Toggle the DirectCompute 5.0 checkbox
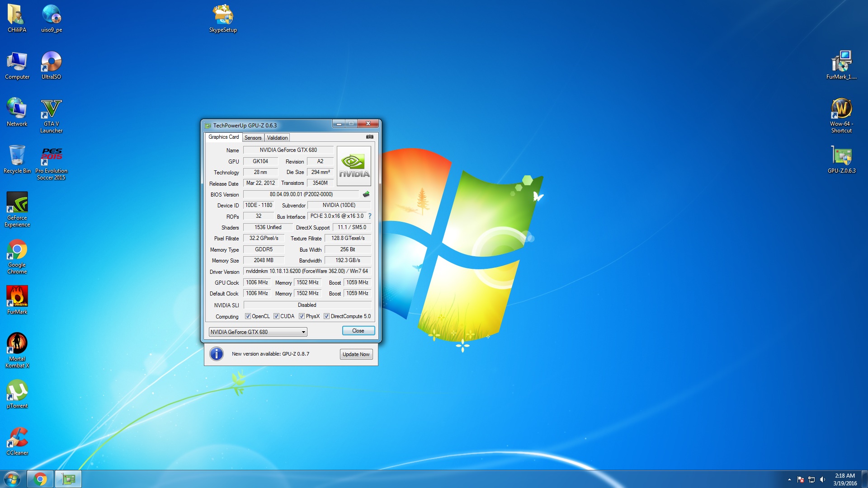The width and height of the screenshot is (868, 488). click(326, 316)
